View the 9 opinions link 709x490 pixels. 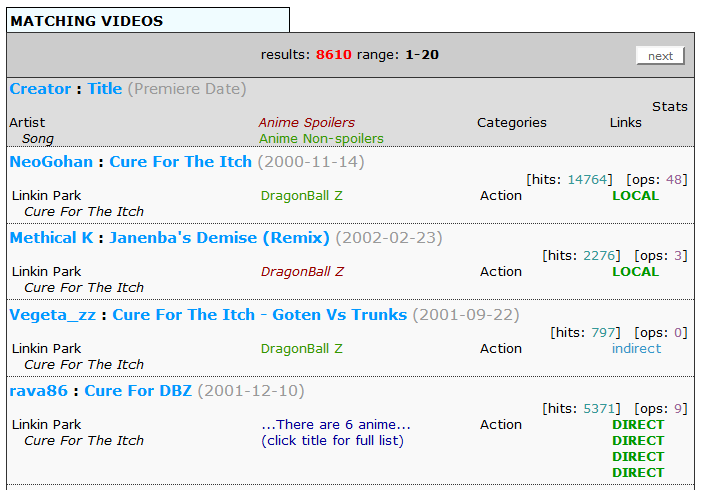679,409
